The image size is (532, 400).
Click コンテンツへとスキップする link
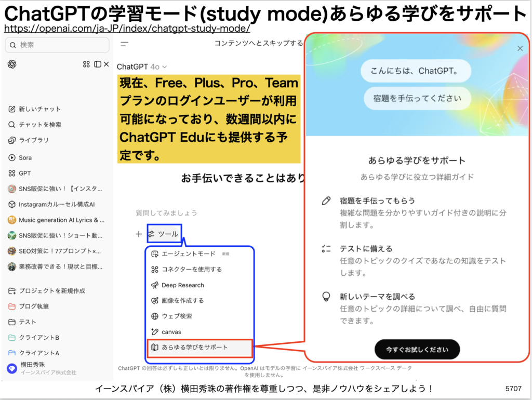(259, 43)
